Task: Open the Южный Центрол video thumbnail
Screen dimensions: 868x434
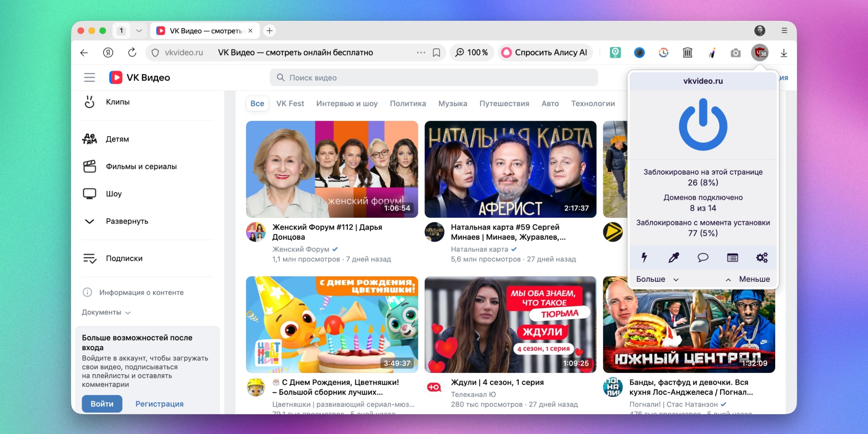Action: pos(689,331)
